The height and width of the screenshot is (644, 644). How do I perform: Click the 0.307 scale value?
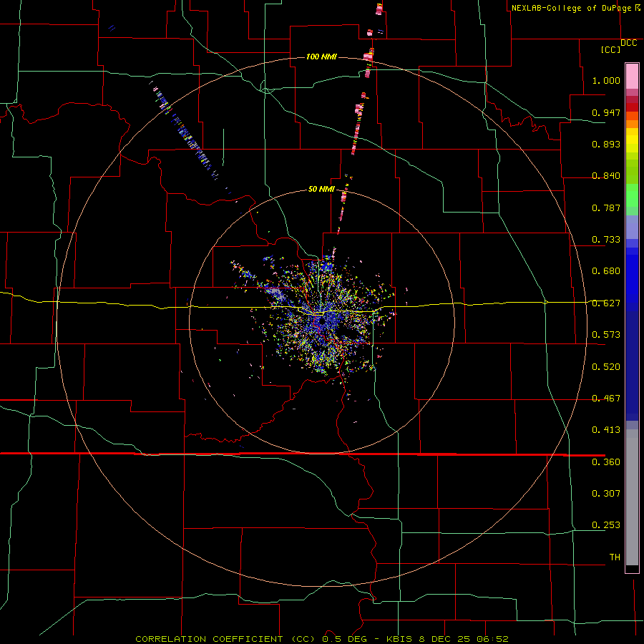606,494
